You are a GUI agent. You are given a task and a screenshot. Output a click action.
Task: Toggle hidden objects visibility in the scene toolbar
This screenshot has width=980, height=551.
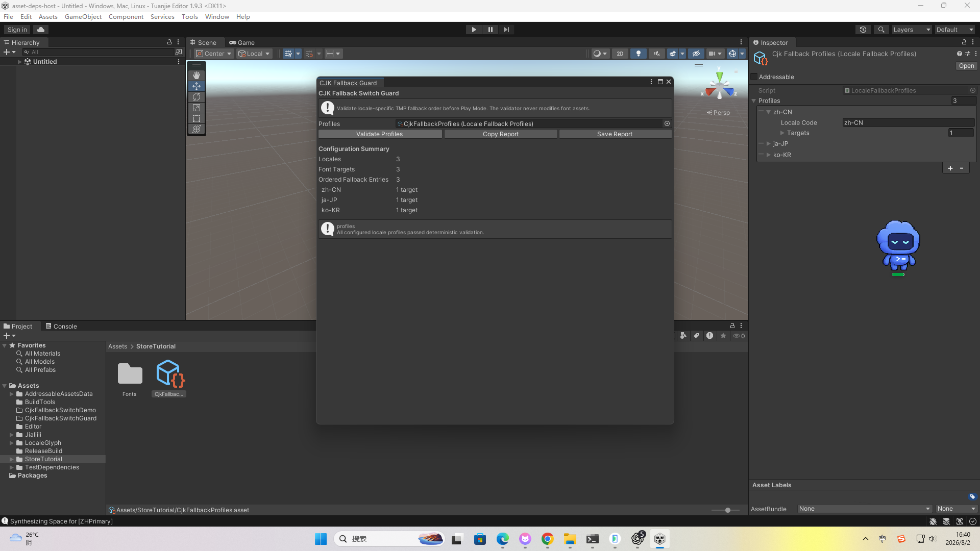pos(696,54)
